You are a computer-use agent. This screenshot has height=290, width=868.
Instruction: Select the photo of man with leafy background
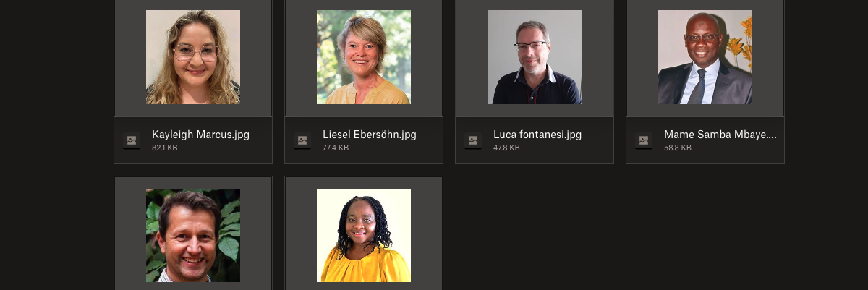pos(193,235)
